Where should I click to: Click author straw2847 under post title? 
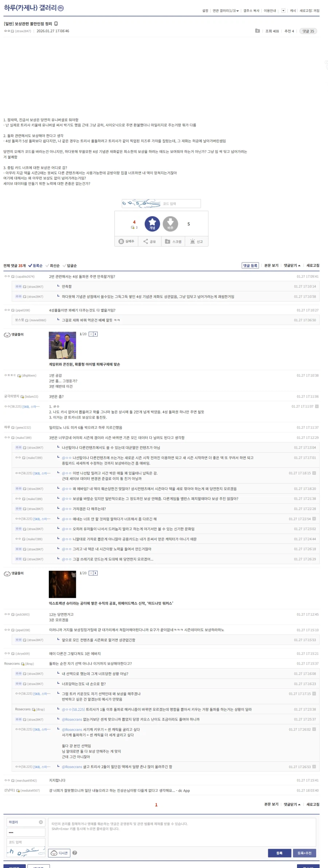tap(17, 31)
